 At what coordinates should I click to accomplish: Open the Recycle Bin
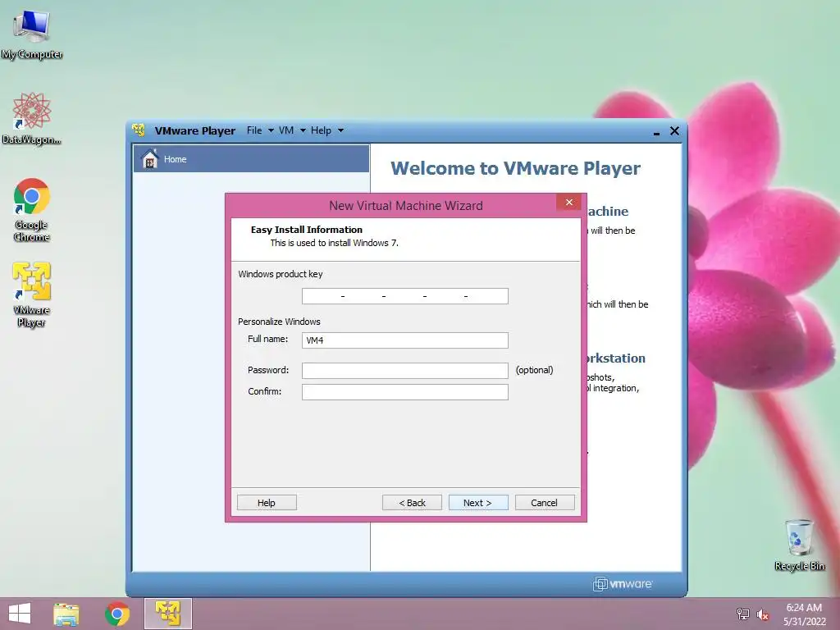click(799, 545)
